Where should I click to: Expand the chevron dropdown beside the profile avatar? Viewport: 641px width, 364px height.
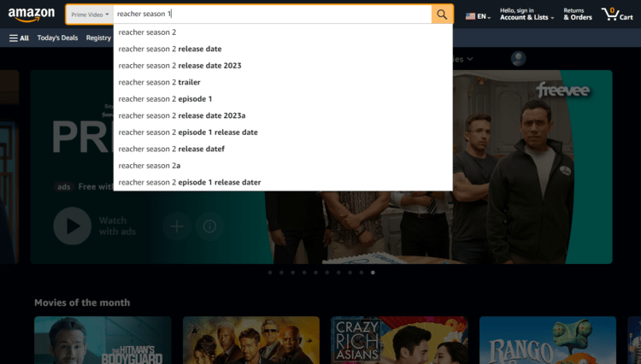[x=470, y=59]
